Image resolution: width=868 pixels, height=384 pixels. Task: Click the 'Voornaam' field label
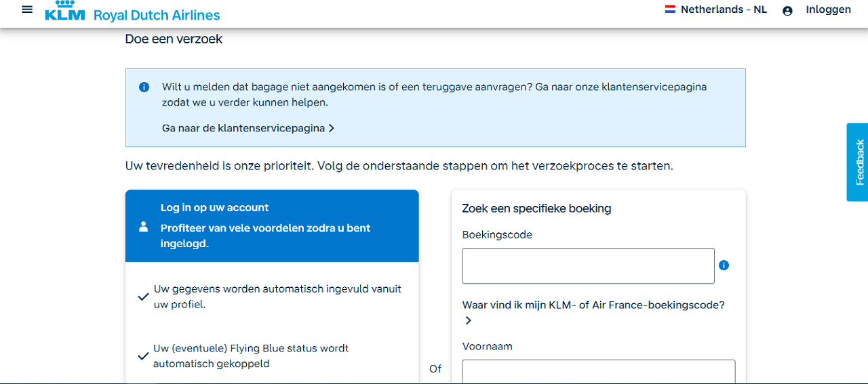pyautogui.click(x=487, y=346)
